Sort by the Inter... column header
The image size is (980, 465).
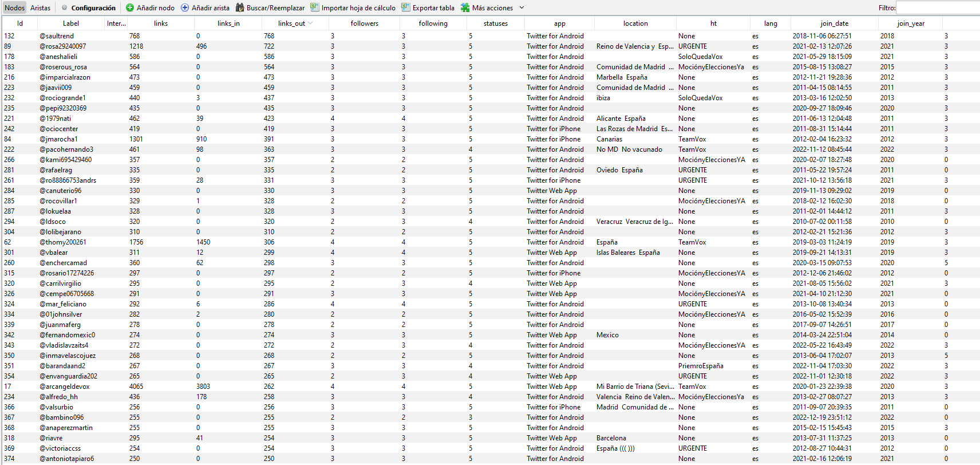tap(116, 23)
